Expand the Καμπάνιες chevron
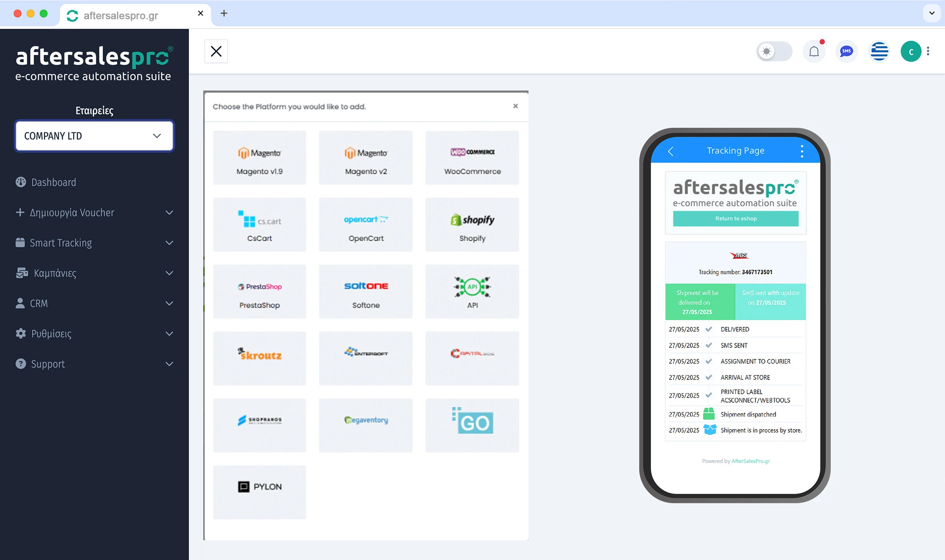 169,273
